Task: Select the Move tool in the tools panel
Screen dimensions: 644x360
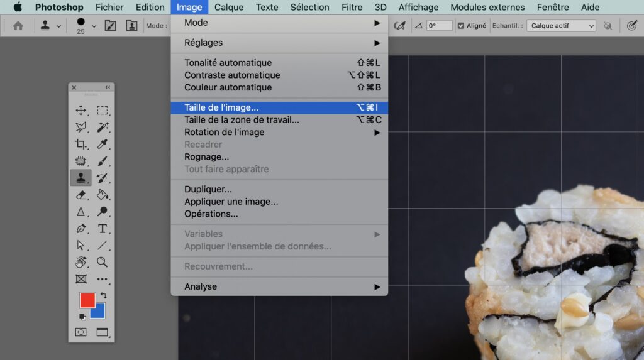Action: pyautogui.click(x=80, y=111)
